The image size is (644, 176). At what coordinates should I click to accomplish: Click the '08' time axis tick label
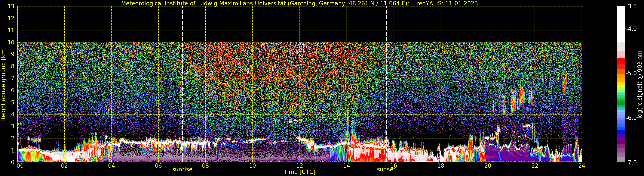(x=205, y=166)
